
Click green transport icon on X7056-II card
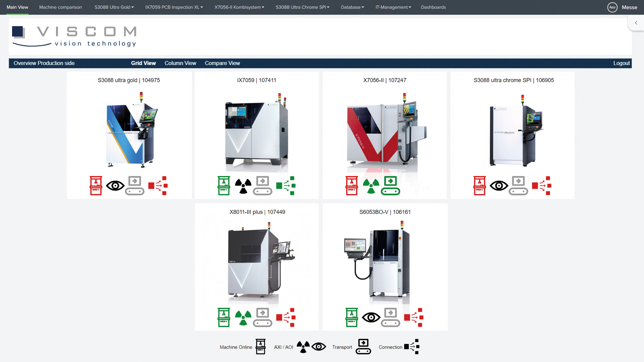[x=390, y=185]
